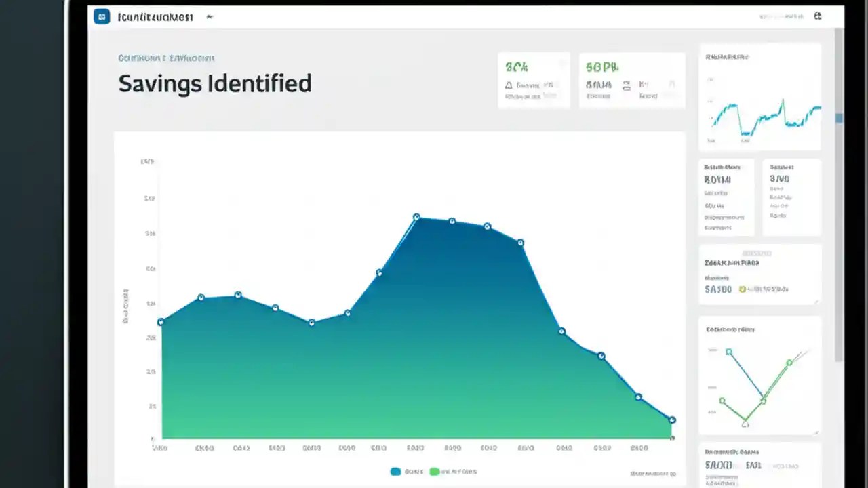Click the Savings Identified page heading
The image size is (868, 488).
pyautogui.click(x=215, y=83)
